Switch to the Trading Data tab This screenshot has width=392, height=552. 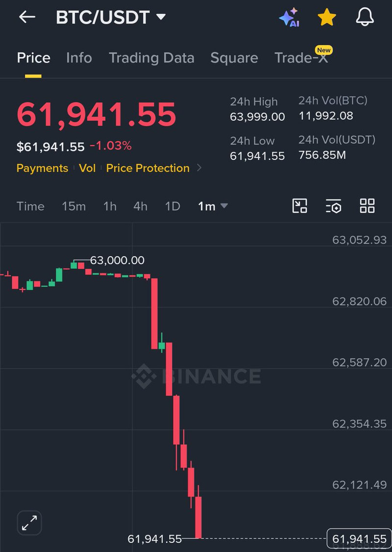[151, 58]
